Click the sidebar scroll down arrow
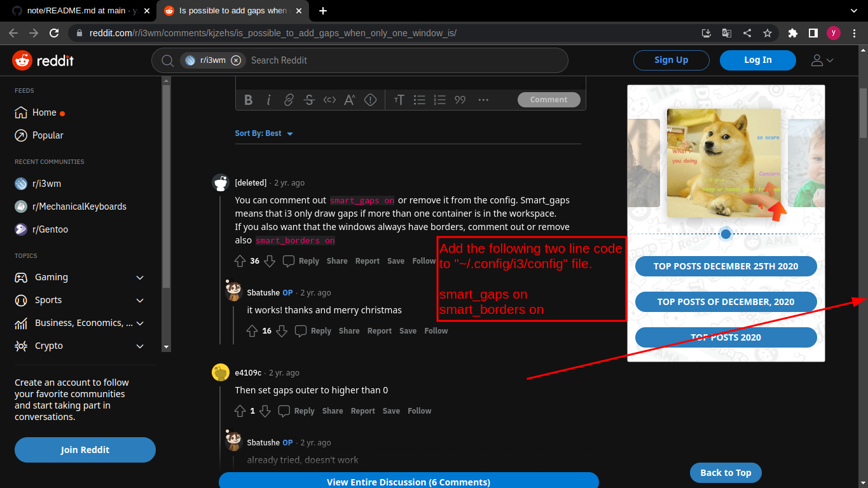 point(167,347)
